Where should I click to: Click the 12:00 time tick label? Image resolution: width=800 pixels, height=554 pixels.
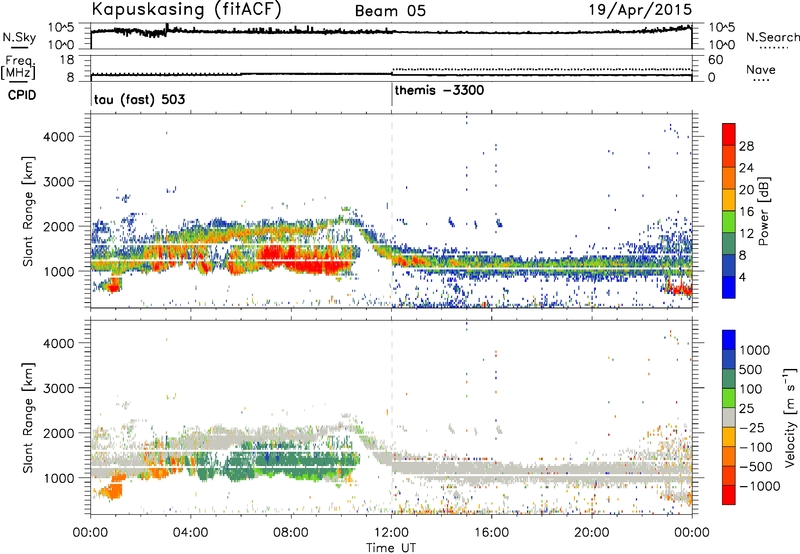[391, 533]
